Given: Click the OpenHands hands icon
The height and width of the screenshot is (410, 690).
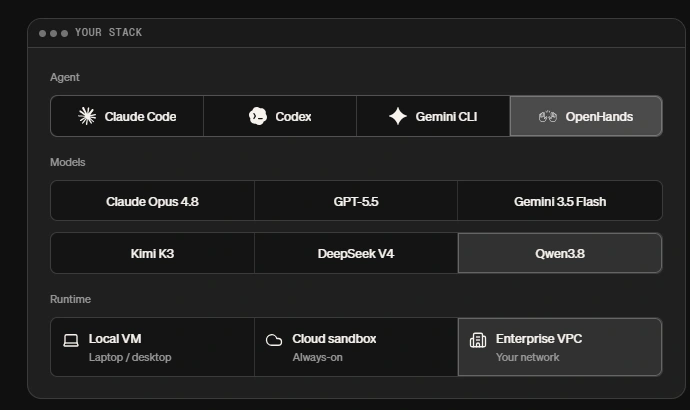Looking at the screenshot, I should pos(548,117).
